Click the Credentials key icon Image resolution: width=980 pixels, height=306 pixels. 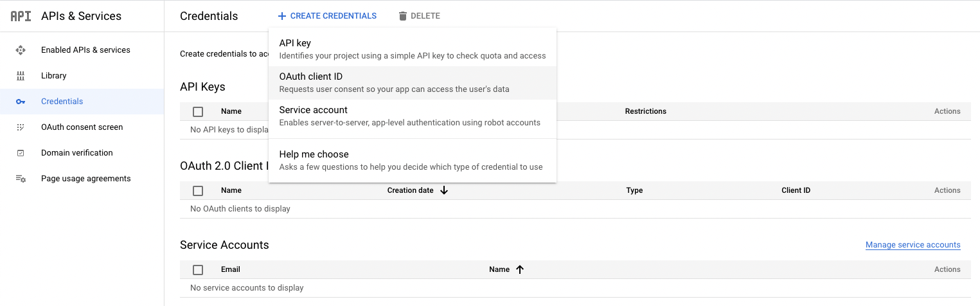point(21,102)
